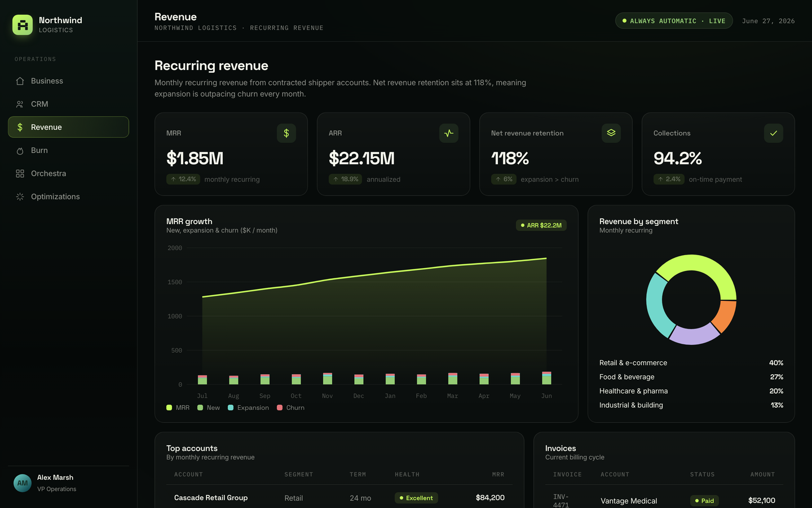Toggle the Expansion legend entry
The image size is (812, 508).
pyautogui.click(x=249, y=408)
